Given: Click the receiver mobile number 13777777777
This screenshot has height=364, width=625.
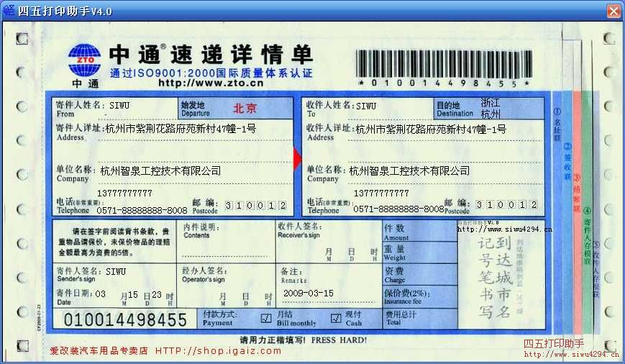Looking at the screenshot, I should point(381,194).
